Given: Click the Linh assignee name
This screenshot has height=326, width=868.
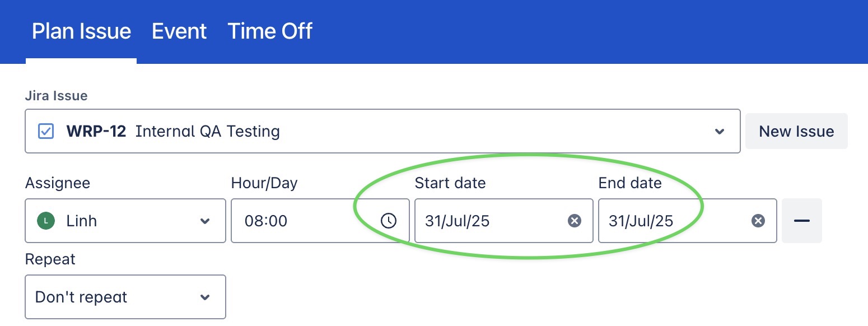Looking at the screenshot, I should pyautogui.click(x=82, y=221).
